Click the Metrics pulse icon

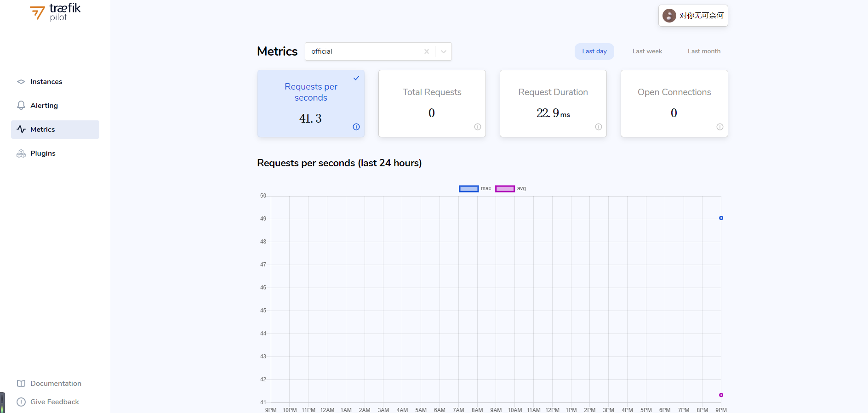click(x=21, y=130)
